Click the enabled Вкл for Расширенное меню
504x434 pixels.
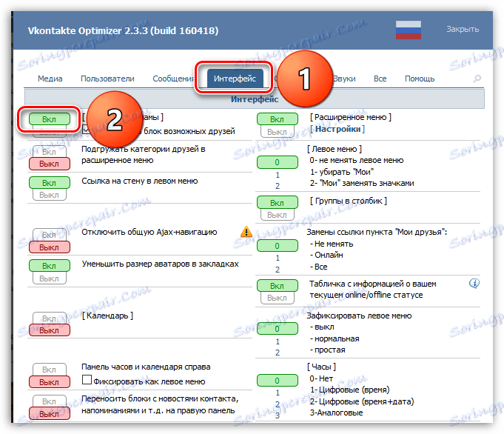(x=278, y=119)
